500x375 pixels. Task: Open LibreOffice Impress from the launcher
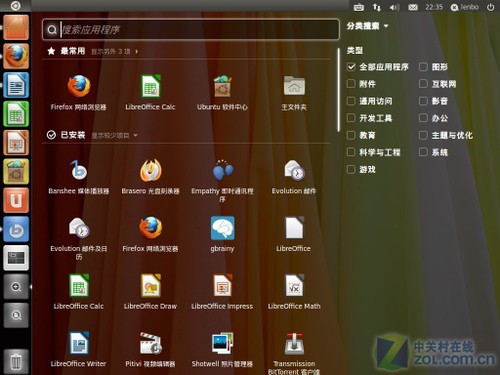pos(16,143)
